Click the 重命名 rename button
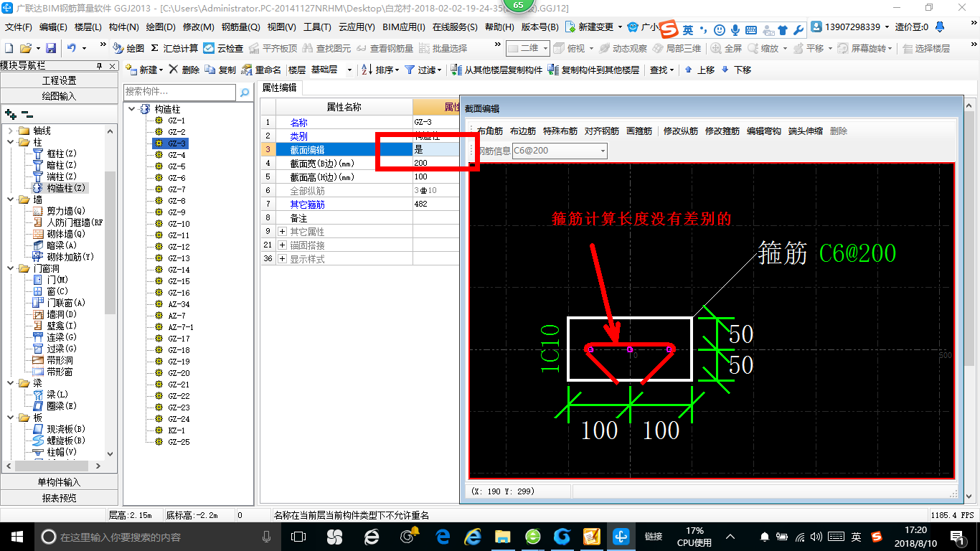 (x=262, y=70)
